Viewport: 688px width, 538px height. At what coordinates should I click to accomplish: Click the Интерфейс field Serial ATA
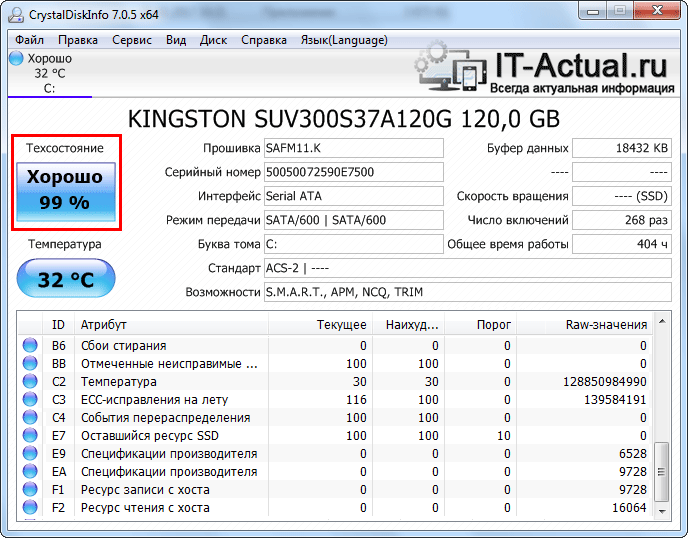click(354, 196)
